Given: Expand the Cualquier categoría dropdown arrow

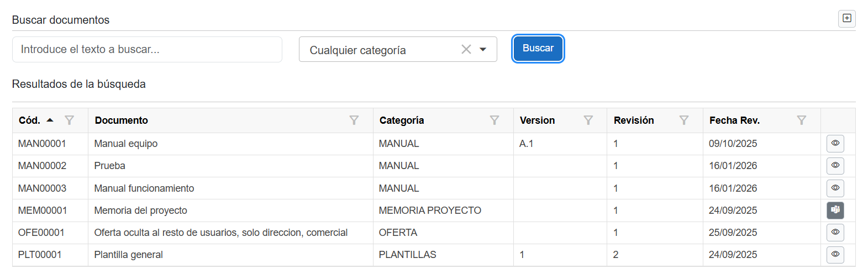Looking at the screenshot, I should coord(483,50).
